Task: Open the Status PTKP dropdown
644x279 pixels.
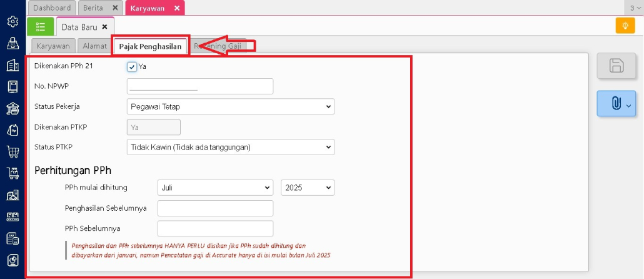Action: pos(230,147)
